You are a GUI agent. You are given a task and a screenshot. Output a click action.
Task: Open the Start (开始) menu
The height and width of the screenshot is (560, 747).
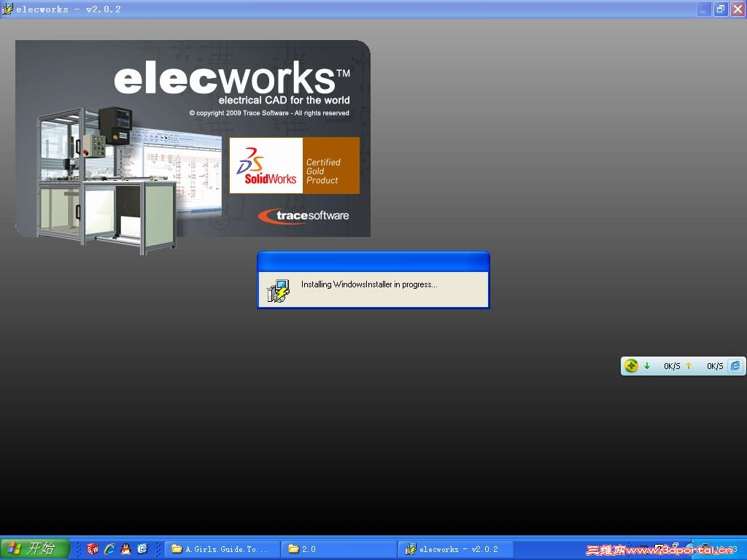tap(35, 548)
